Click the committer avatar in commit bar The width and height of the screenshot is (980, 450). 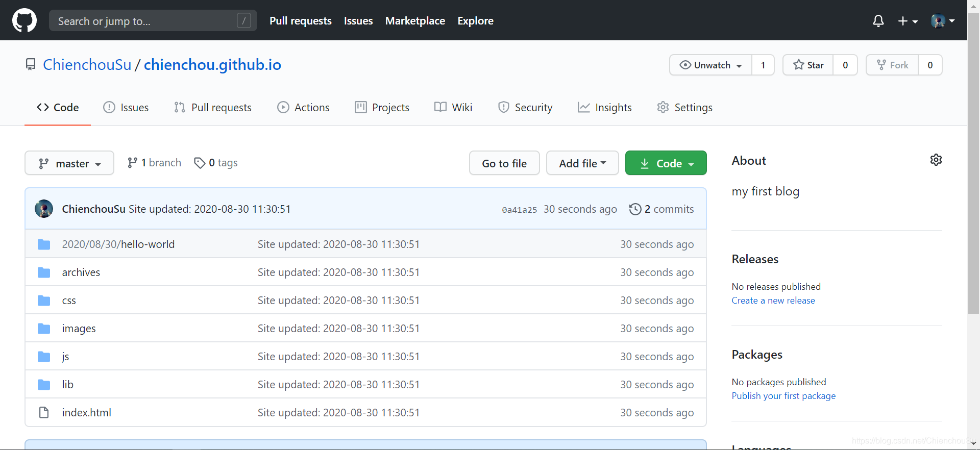point(44,209)
